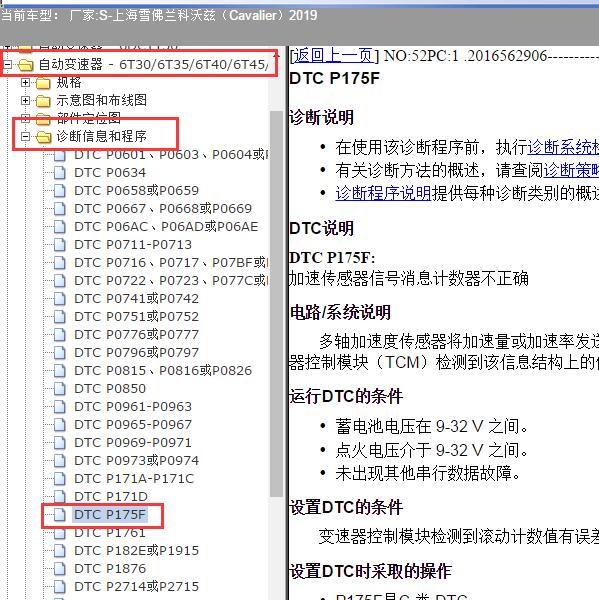Collapse the 自动变速器 6T30/6T35 tree node

(x=7, y=64)
